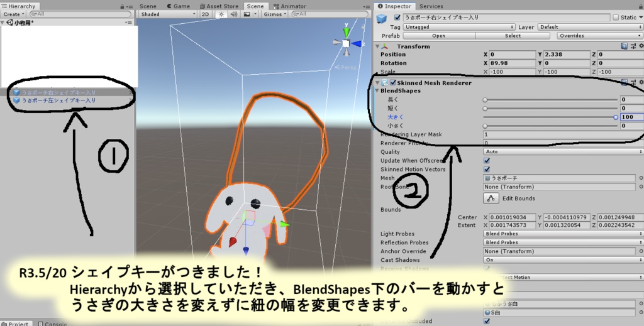Open the Quality dropdown showing Auto
Viewport: 644px width, 326px height.
[563, 152]
